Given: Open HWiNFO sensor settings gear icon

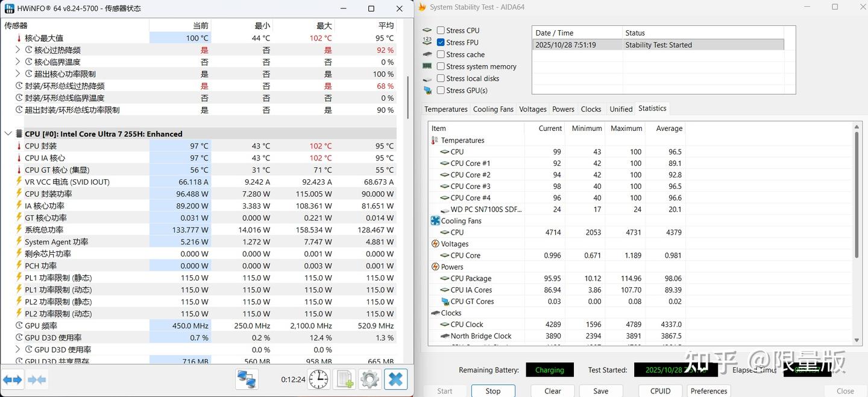Looking at the screenshot, I should 370,380.
